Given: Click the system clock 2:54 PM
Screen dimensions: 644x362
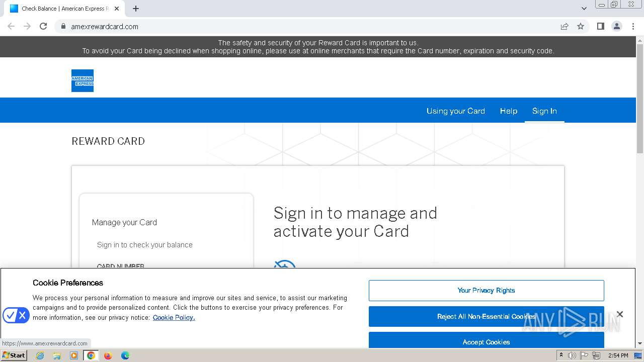Looking at the screenshot, I should coord(618,355).
